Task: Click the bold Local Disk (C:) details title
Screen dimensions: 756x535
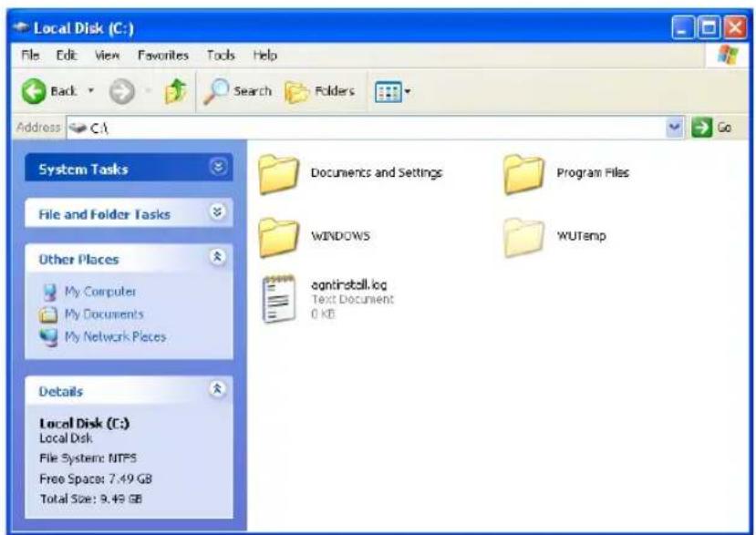Action: [85, 423]
